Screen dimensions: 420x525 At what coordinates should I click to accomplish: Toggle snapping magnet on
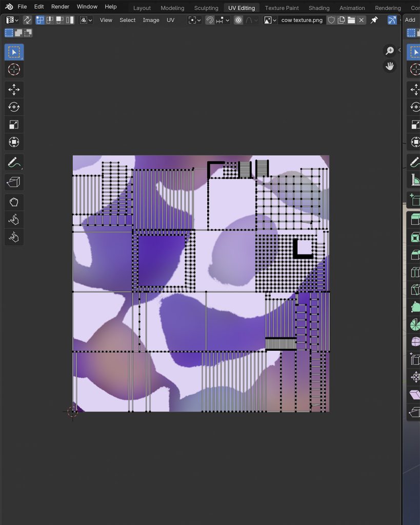210,20
